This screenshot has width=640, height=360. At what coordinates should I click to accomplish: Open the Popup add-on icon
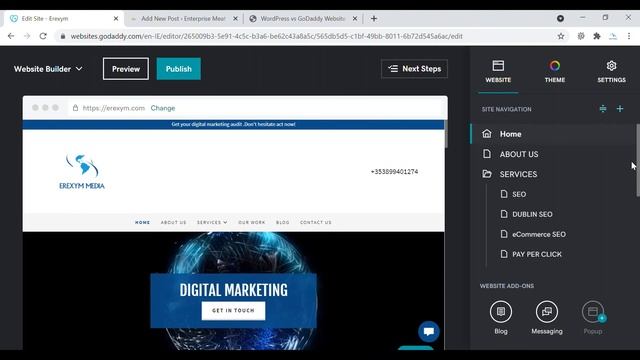(x=593, y=312)
